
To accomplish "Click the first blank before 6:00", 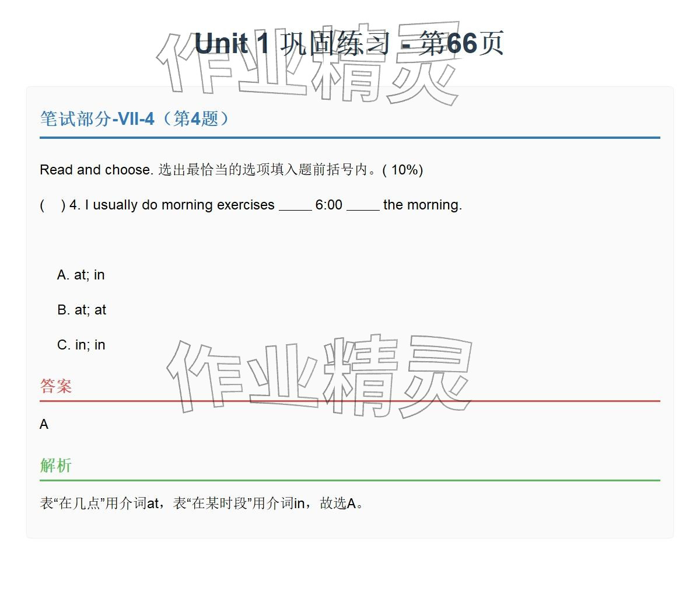I will tap(295, 206).
